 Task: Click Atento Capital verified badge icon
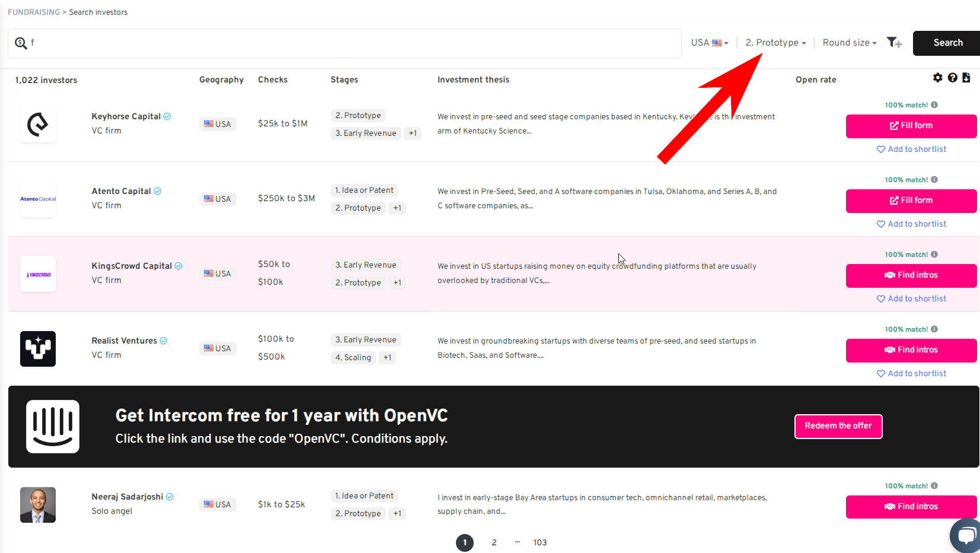tap(158, 191)
